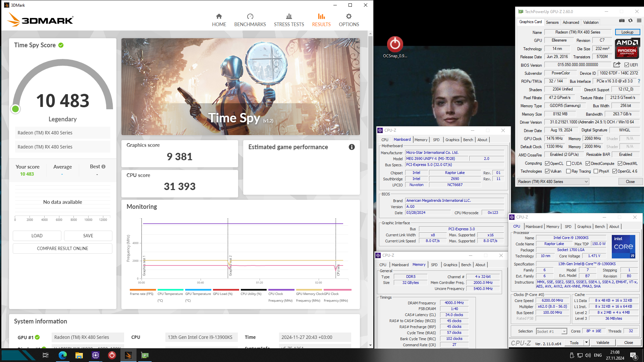
Task: Toggle the DirectCompute checkbox in GPU-Z
Action: pos(588,164)
